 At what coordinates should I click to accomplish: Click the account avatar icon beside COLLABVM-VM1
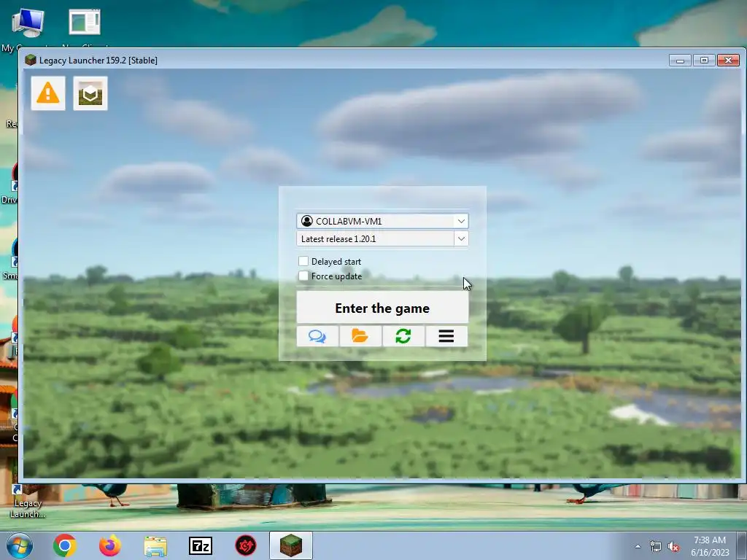[307, 221]
